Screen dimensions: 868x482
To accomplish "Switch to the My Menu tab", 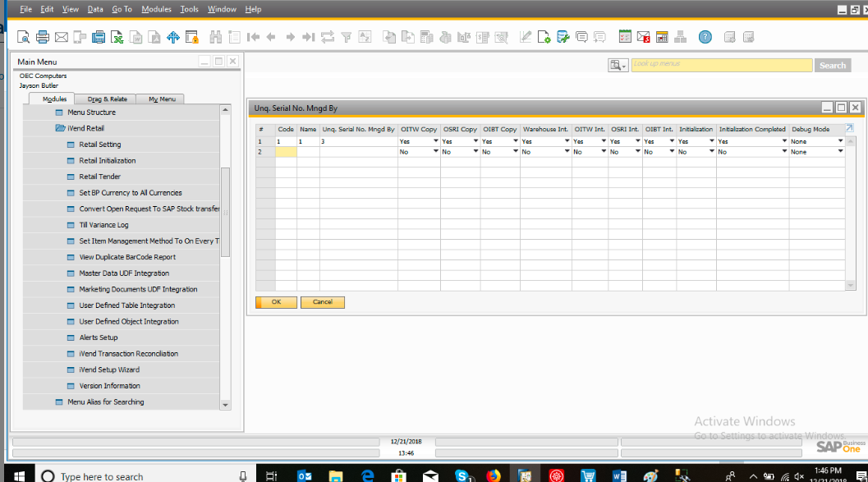I will click(162, 99).
